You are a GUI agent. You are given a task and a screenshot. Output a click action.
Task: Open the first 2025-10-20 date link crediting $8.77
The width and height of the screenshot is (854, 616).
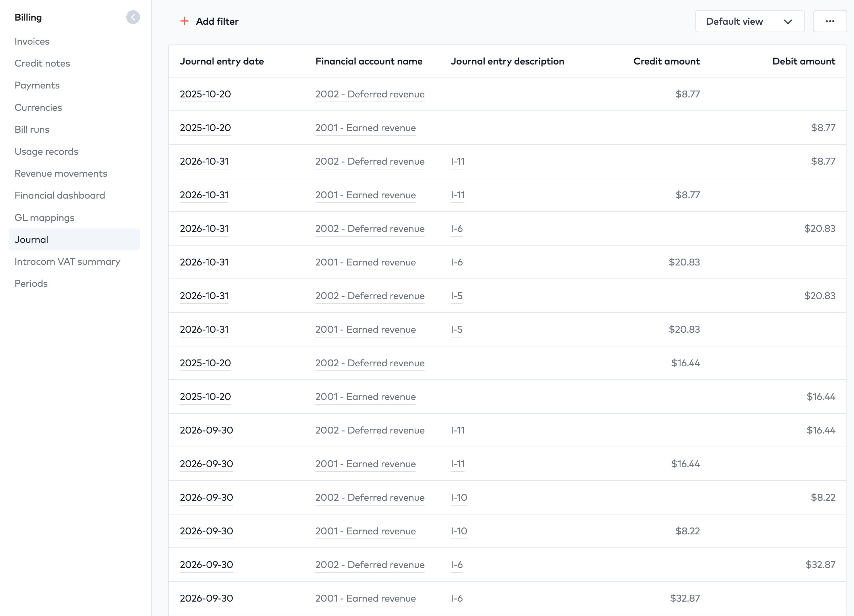tap(205, 94)
